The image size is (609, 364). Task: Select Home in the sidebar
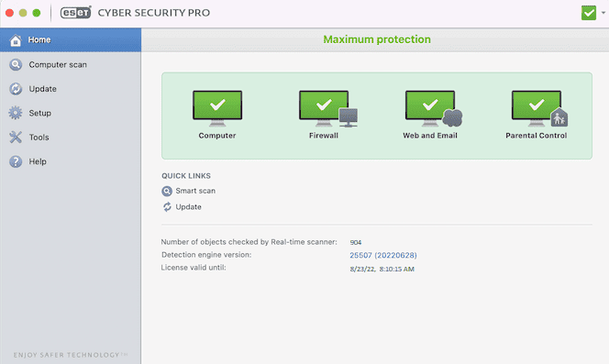pyautogui.click(x=71, y=40)
